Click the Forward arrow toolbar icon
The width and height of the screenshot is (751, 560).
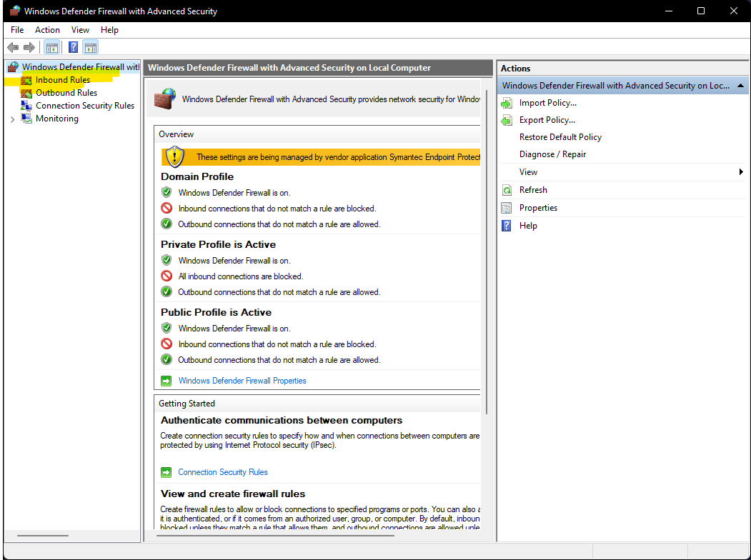pyautogui.click(x=29, y=47)
